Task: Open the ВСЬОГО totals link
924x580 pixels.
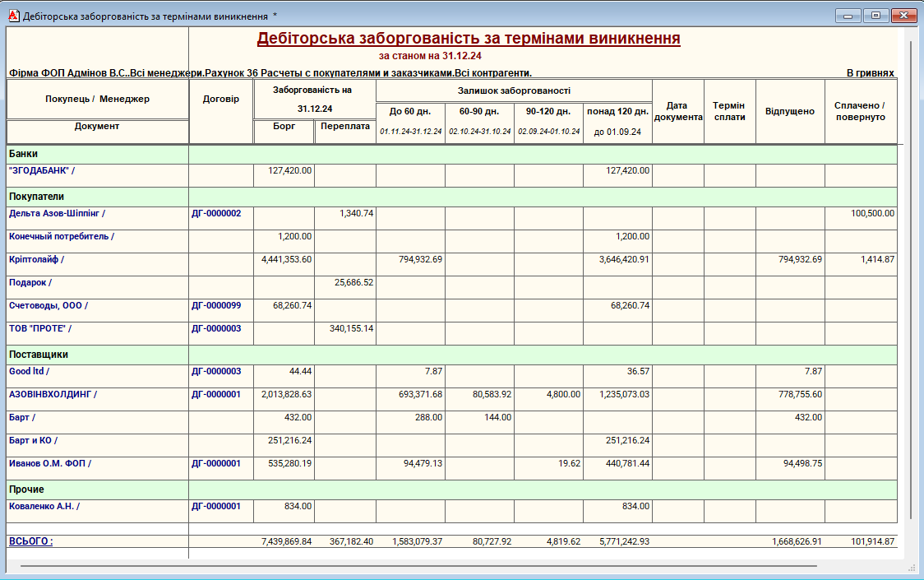Action: point(30,541)
